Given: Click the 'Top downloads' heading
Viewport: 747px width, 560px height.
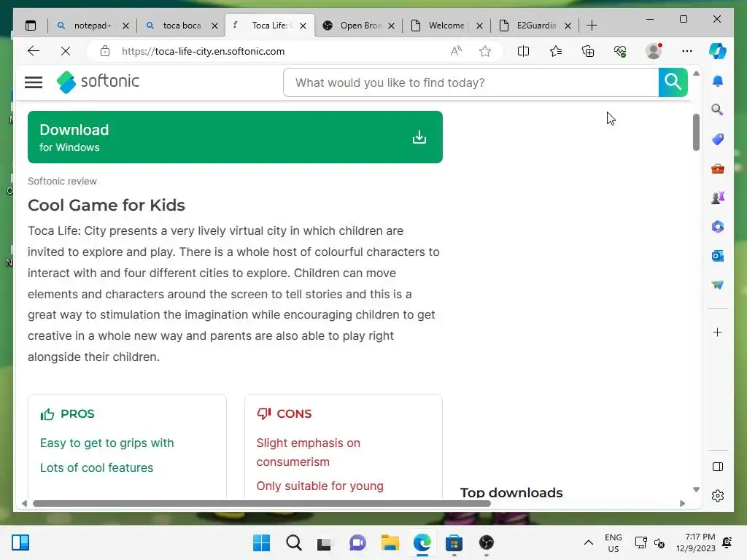Looking at the screenshot, I should click(511, 492).
